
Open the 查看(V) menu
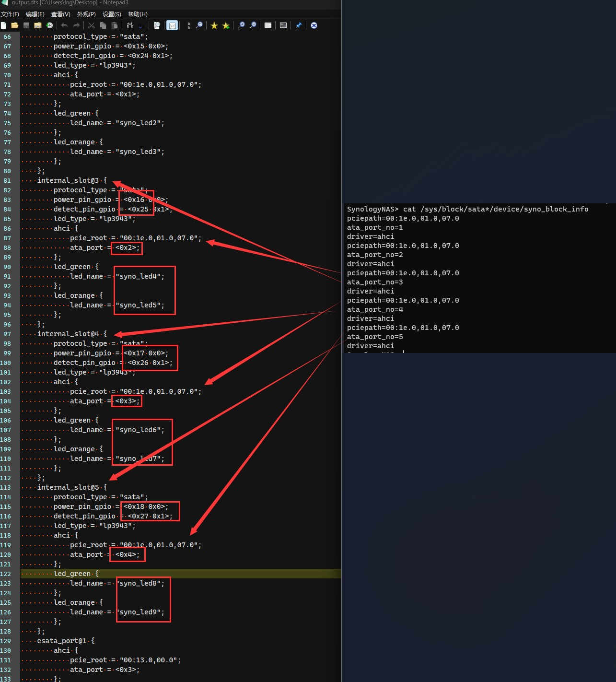tap(61, 14)
